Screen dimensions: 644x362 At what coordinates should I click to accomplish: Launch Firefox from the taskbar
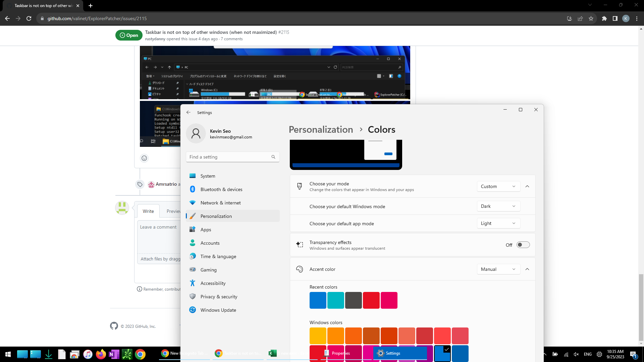tap(101, 354)
